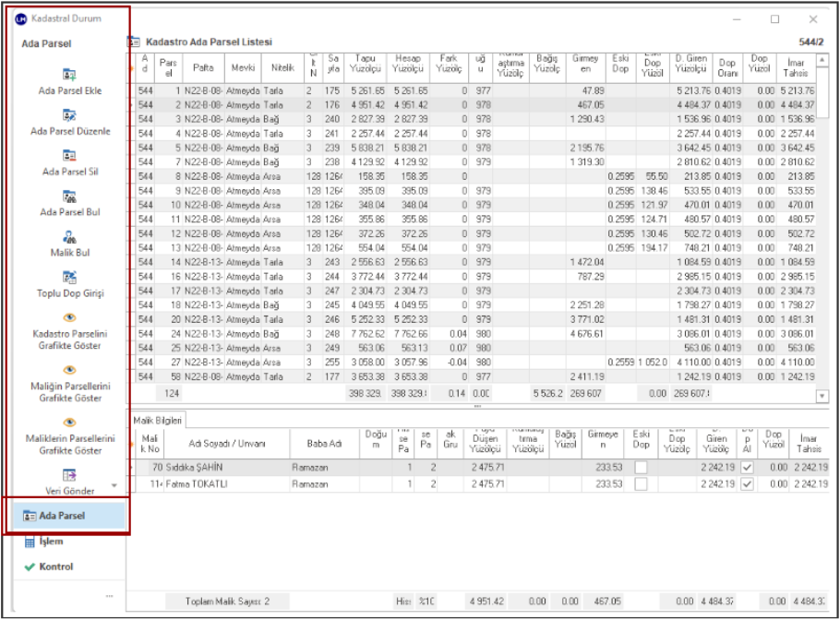Click Maliğin Parsellerini Grafikte Göster

click(70, 369)
